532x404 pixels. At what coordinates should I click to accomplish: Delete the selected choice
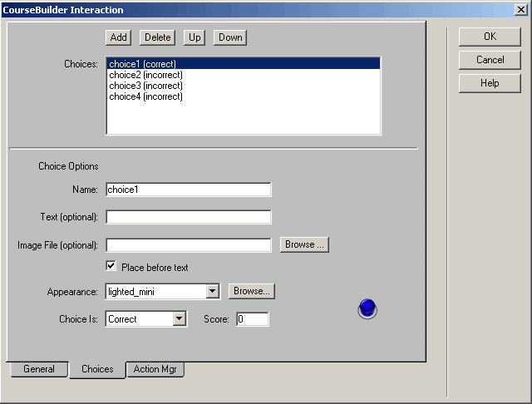157,37
